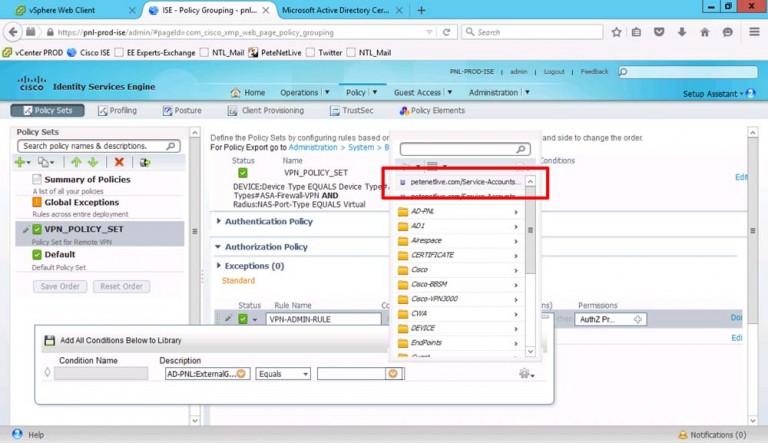Click the Reset Order button
Viewport: 768px width, 443px height.
(x=121, y=286)
